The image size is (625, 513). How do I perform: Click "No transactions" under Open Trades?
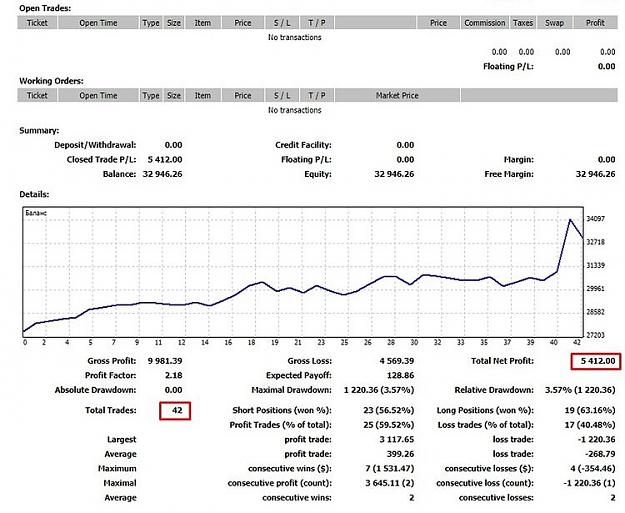(x=295, y=37)
